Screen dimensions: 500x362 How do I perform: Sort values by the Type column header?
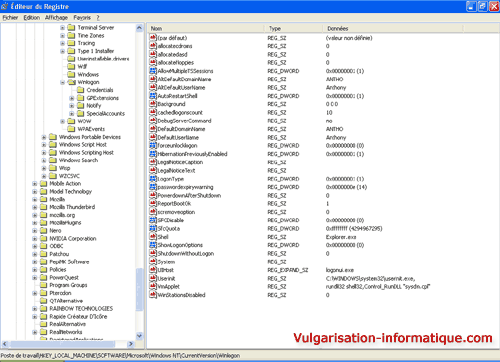(293, 29)
